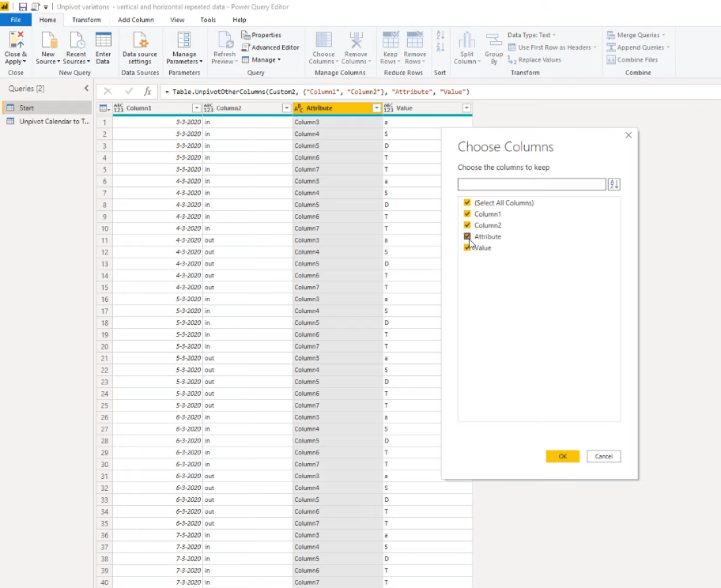Image resolution: width=721 pixels, height=588 pixels.
Task: Click the table corner menu icon
Action: (105, 108)
